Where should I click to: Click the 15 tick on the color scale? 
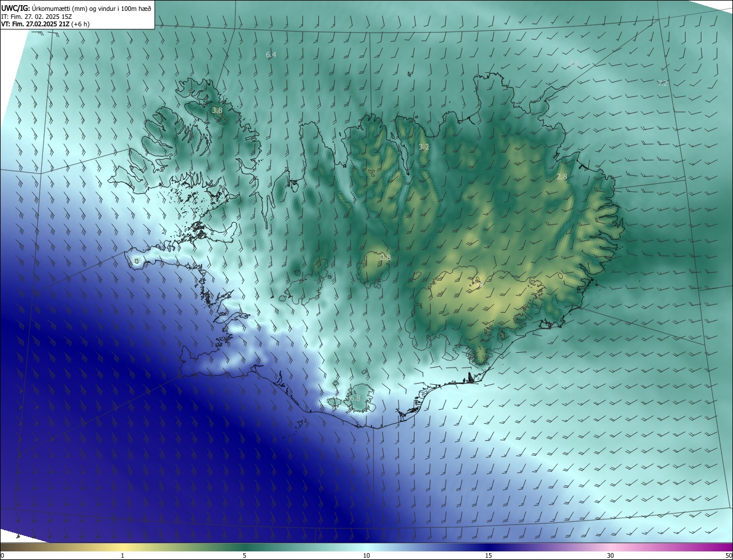pos(488,556)
